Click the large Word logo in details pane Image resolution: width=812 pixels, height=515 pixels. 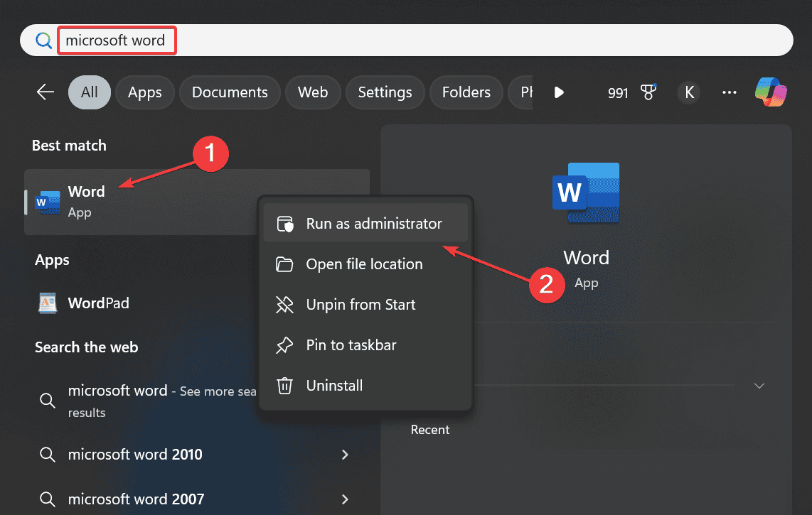[x=586, y=193]
